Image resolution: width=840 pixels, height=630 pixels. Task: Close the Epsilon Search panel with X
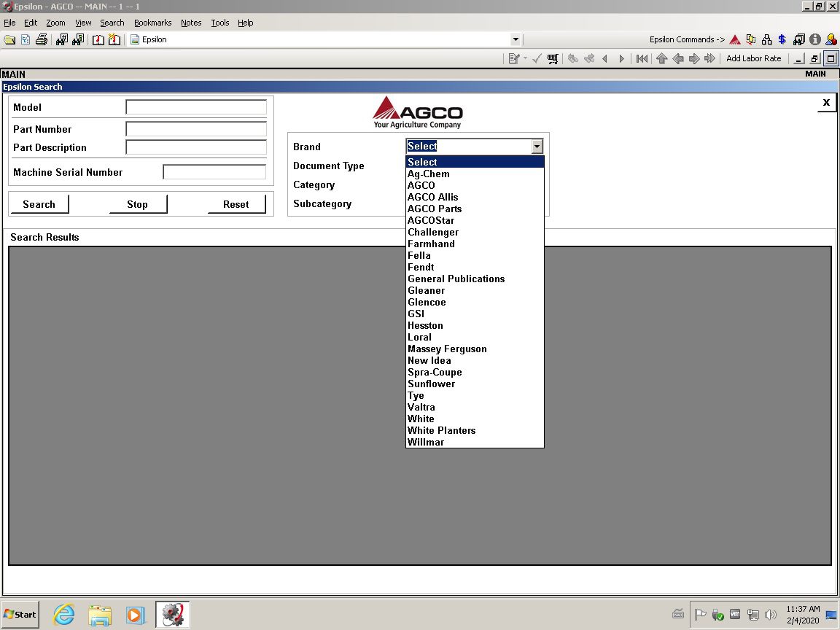tap(826, 102)
